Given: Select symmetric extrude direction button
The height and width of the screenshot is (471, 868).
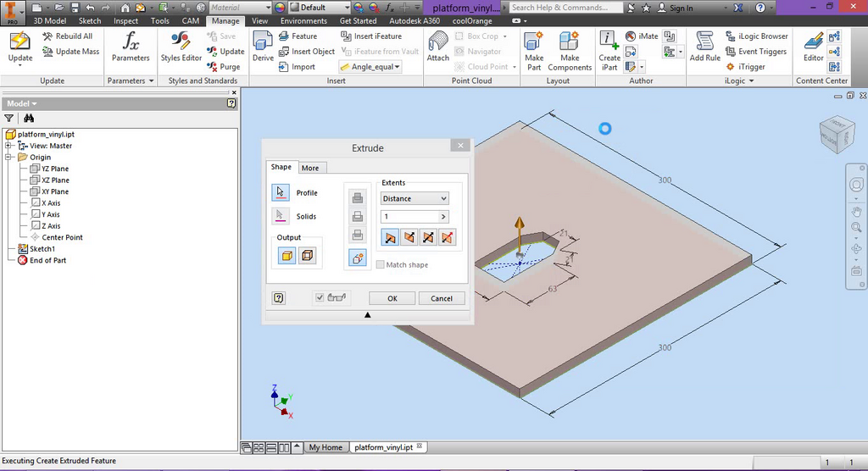Looking at the screenshot, I should [428, 237].
